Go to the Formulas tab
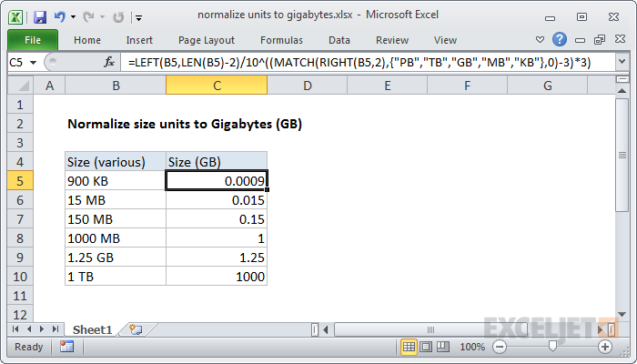 coord(281,40)
